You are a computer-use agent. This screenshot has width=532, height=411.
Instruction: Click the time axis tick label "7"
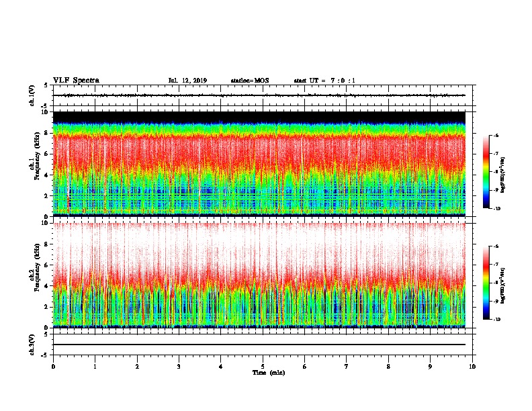coord(347,367)
